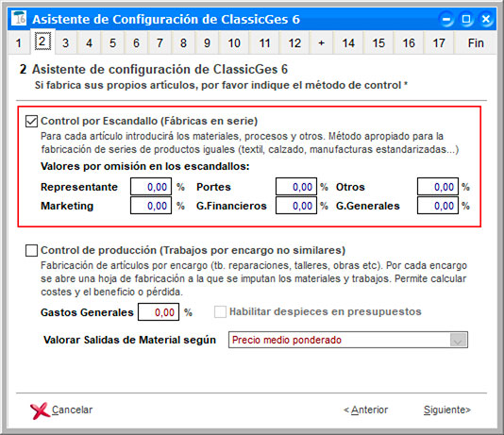
Task: Jump to wizard step tab 12
Action: coord(294,43)
